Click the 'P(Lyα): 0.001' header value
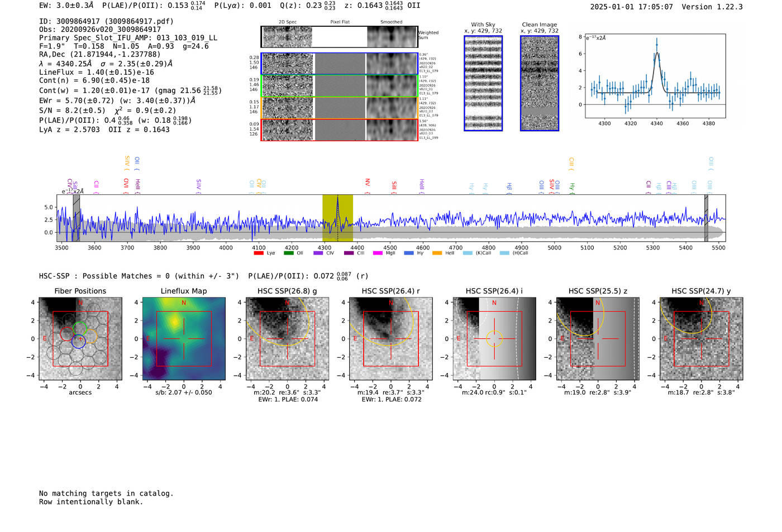This screenshot has width=782, height=532. click(x=242, y=5)
